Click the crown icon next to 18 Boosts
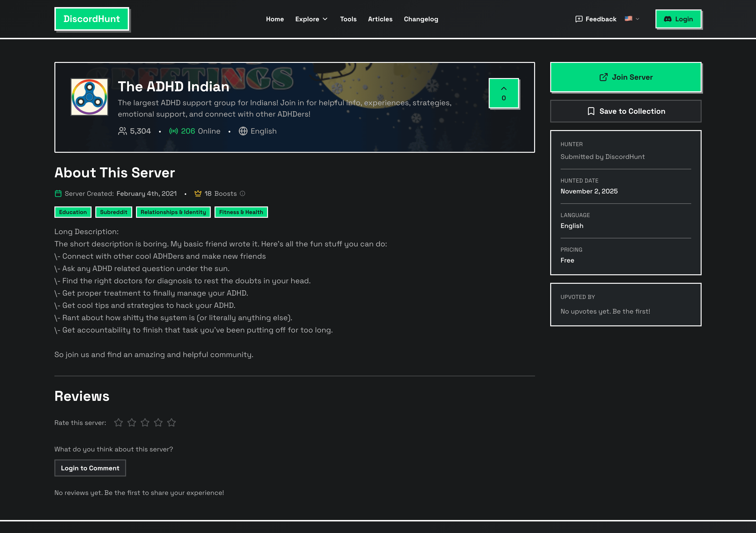Screen dimensions: 756x533 pos(198,194)
